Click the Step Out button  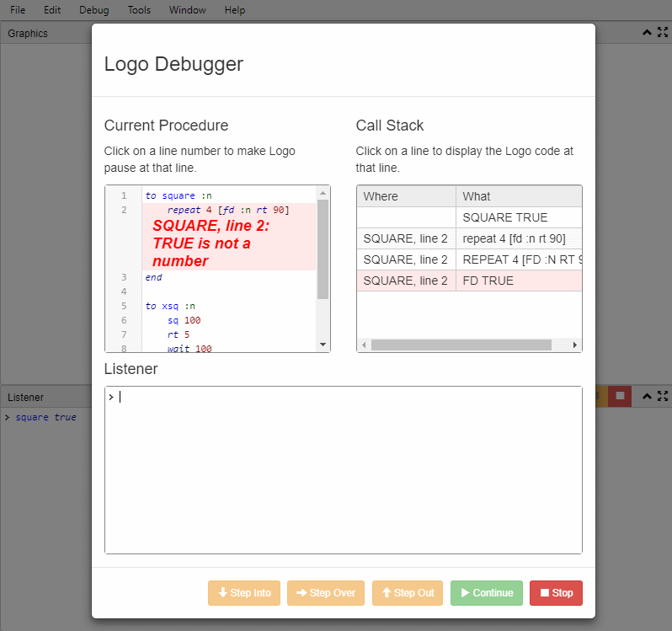[408, 593]
